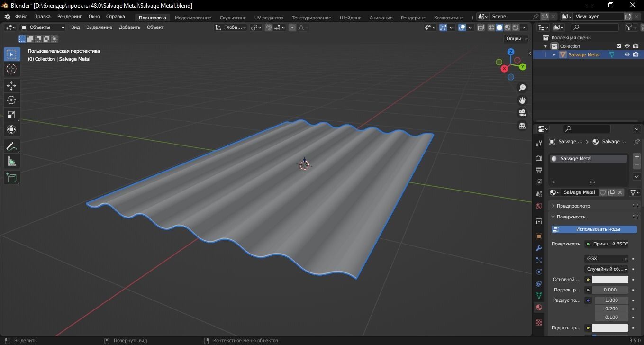
Task: Toggle X-ray mode
Action: [481, 27]
